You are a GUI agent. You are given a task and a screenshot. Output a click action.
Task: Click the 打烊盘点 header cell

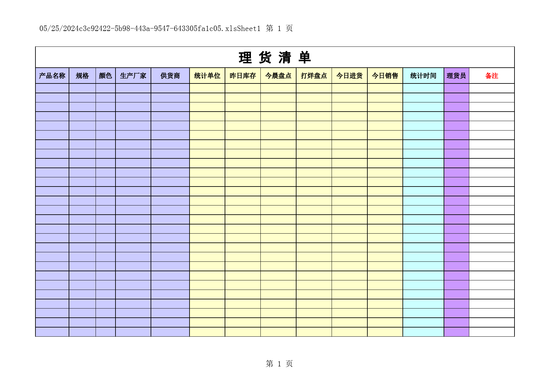pos(314,76)
